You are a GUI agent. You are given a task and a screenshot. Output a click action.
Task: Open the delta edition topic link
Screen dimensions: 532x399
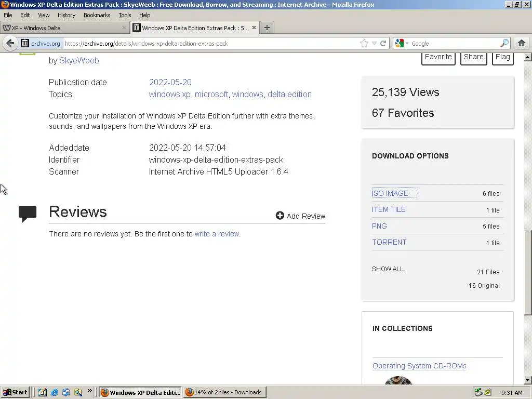289,95
